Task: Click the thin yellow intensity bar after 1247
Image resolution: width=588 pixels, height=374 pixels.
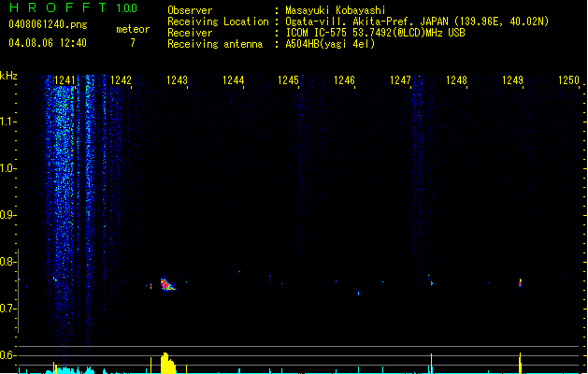Action: (x=431, y=364)
